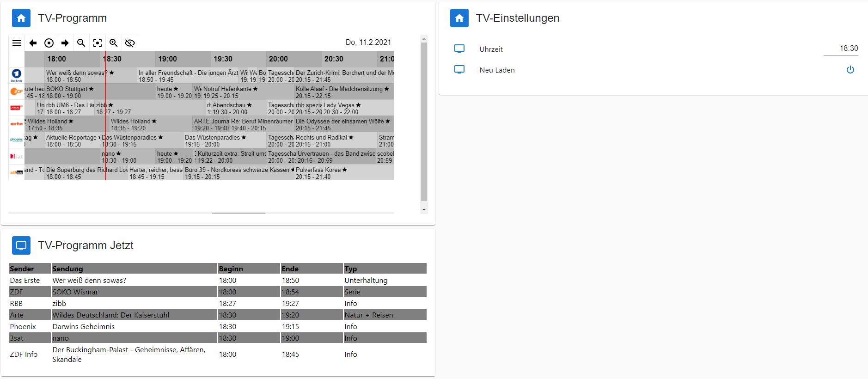
Task: Click the Uhrzeit time field showing 18:30
Action: coord(841,49)
